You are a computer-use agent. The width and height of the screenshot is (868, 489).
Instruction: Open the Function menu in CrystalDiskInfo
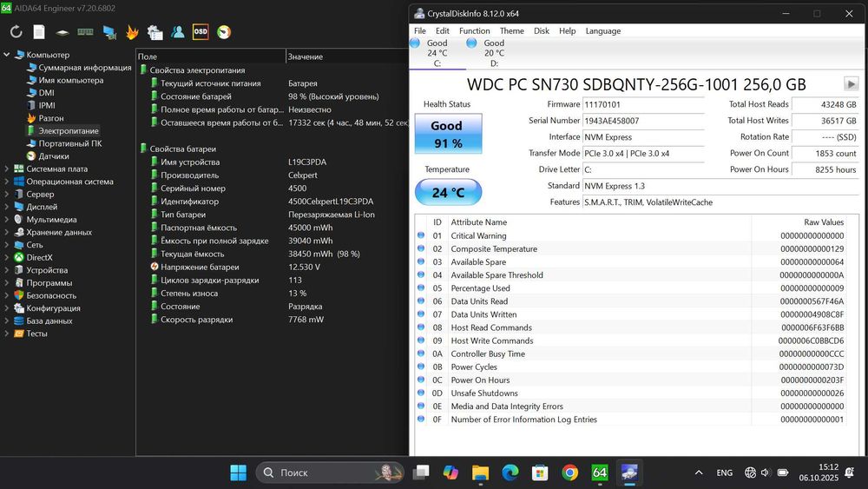point(474,30)
